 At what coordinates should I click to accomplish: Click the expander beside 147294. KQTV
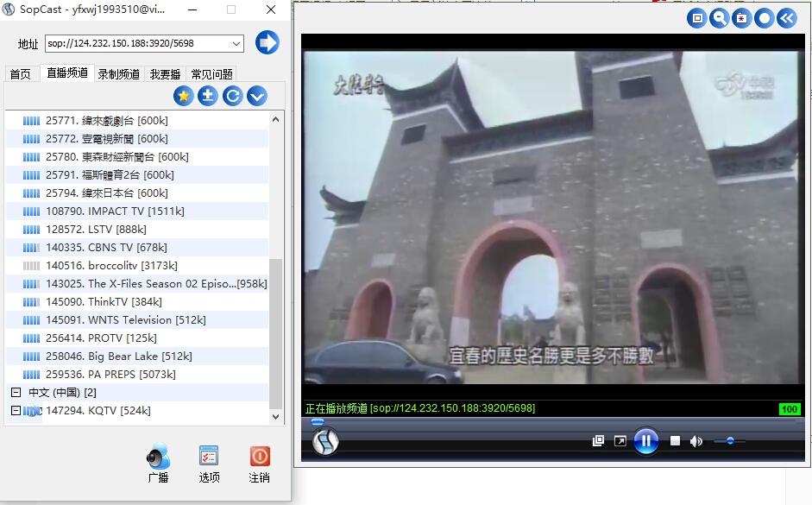coord(16,410)
